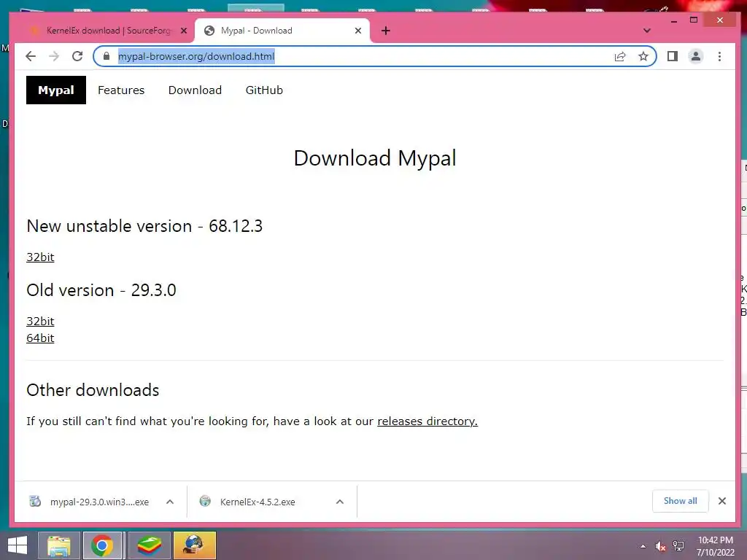The width and height of the screenshot is (747, 560).
Task: Open a new tab with the plus button
Action: [x=386, y=31]
